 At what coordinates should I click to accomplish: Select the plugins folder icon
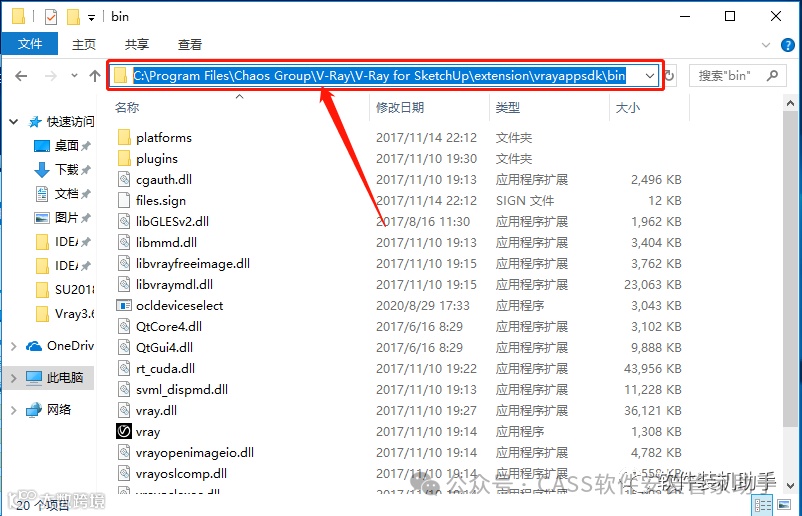124,159
